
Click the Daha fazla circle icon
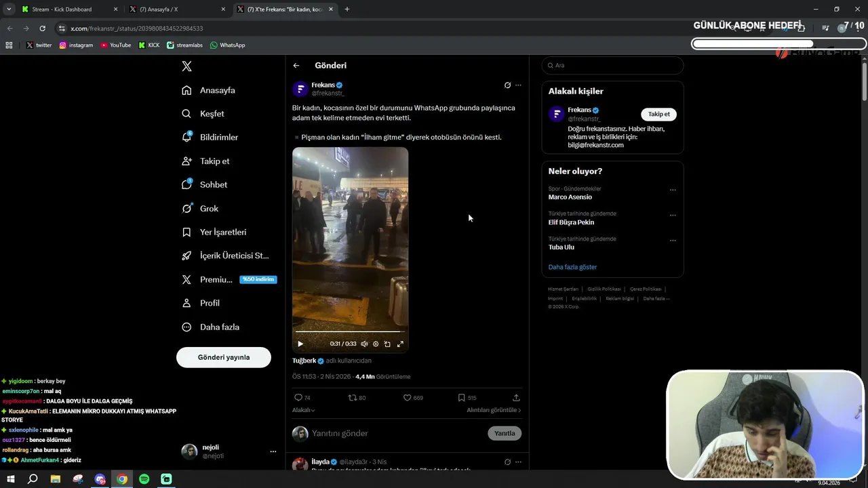186,327
